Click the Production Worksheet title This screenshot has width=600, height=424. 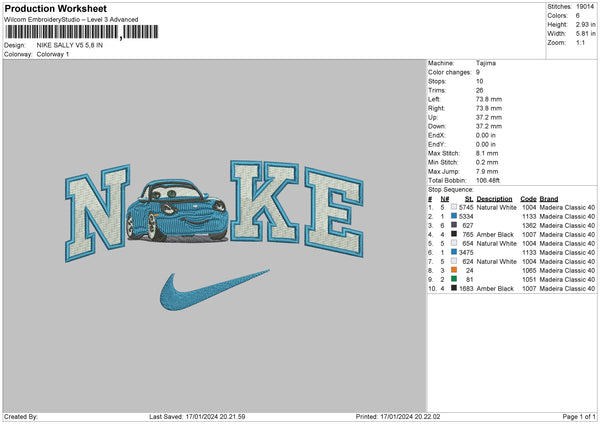[x=55, y=8]
